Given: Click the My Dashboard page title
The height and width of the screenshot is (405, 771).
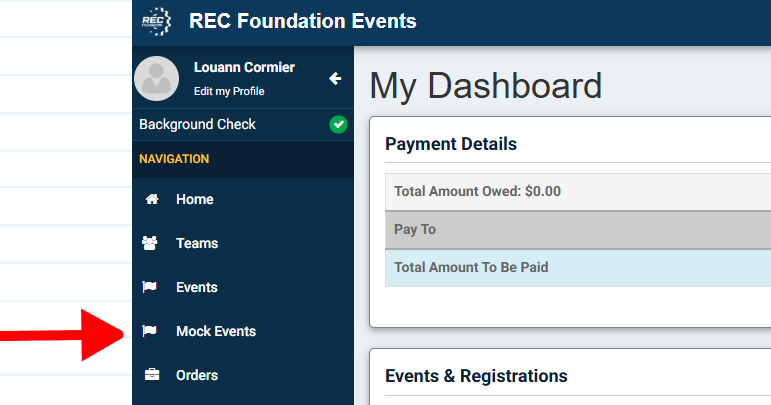Looking at the screenshot, I should point(486,86).
